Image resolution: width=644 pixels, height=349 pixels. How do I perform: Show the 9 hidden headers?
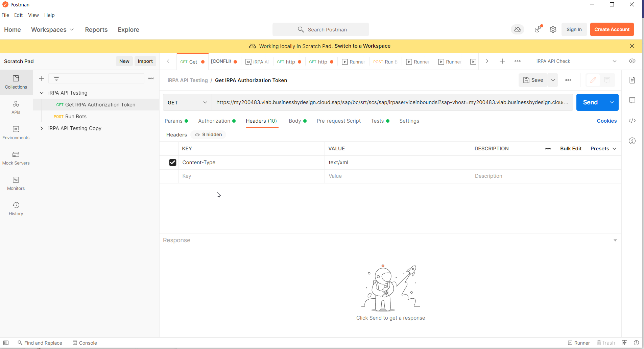[208, 134]
